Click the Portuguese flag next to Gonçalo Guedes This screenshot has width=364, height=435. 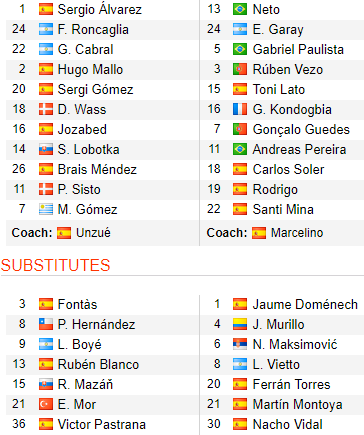pyautogui.click(x=240, y=129)
